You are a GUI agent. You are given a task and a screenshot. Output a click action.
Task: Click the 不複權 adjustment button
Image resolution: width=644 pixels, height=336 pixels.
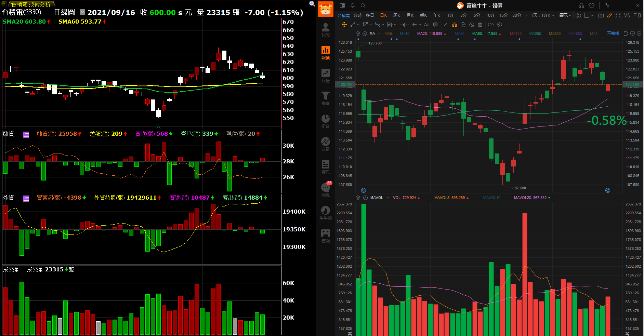pyautogui.click(x=613, y=33)
